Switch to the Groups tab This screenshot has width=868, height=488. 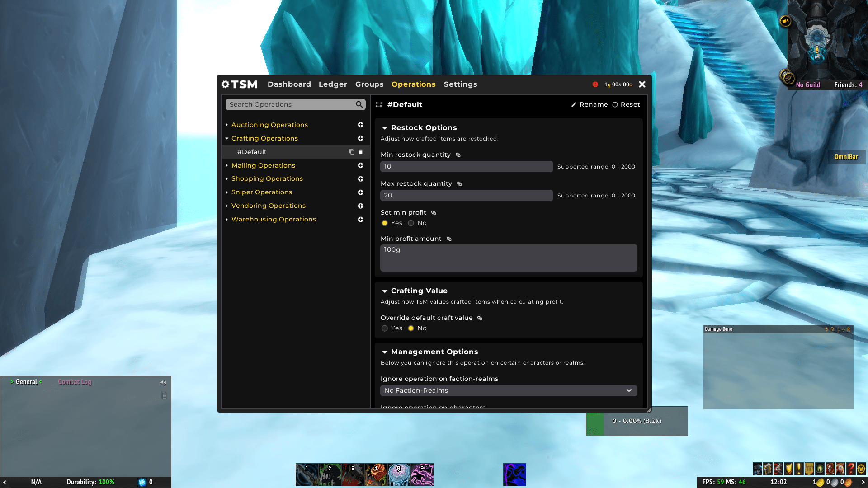[x=369, y=84]
